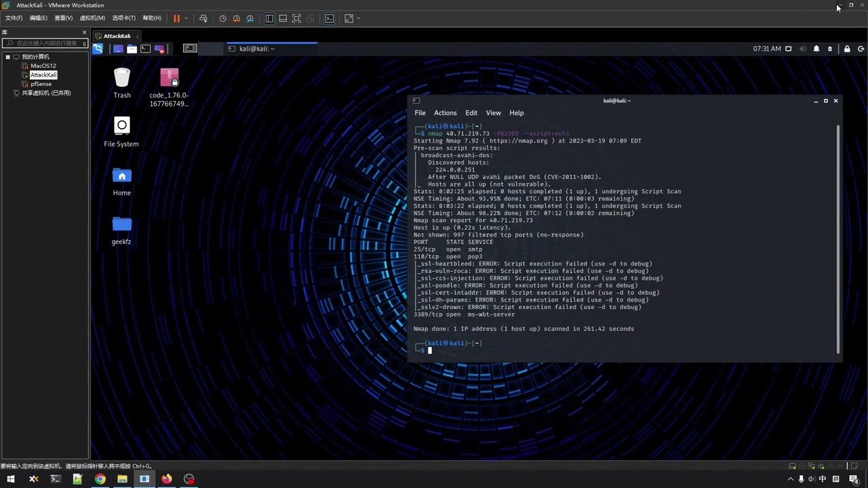The height and width of the screenshot is (488, 868).
Task: Toggle the 中 IME language indicator
Action: [823, 479]
